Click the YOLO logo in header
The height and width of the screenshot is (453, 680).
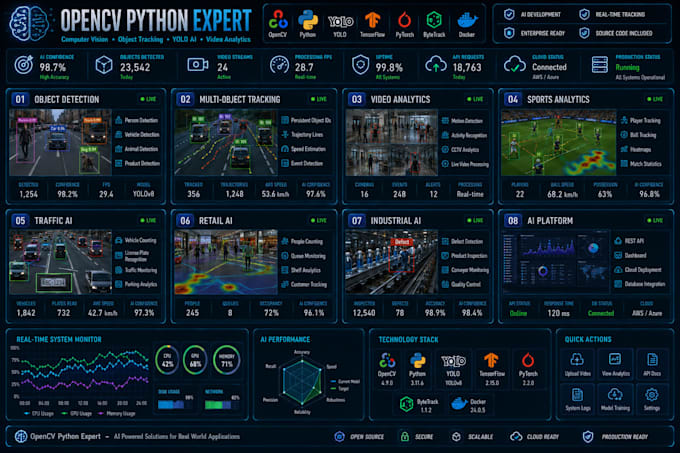(x=340, y=21)
